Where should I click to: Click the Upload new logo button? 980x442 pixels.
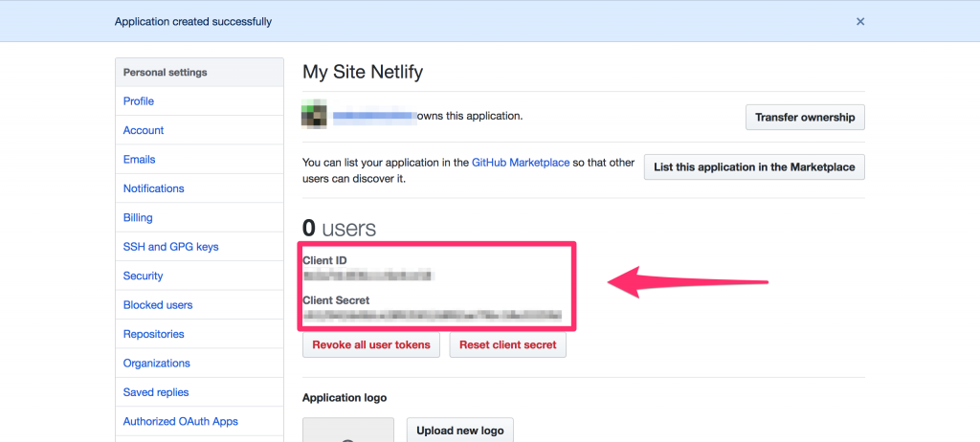[460, 431]
